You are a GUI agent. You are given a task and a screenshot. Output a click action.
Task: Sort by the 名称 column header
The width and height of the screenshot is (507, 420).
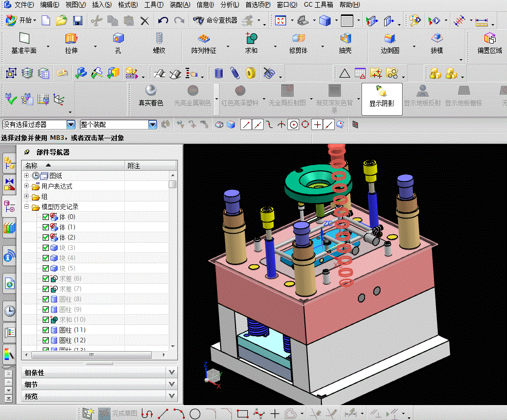(x=74, y=166)
